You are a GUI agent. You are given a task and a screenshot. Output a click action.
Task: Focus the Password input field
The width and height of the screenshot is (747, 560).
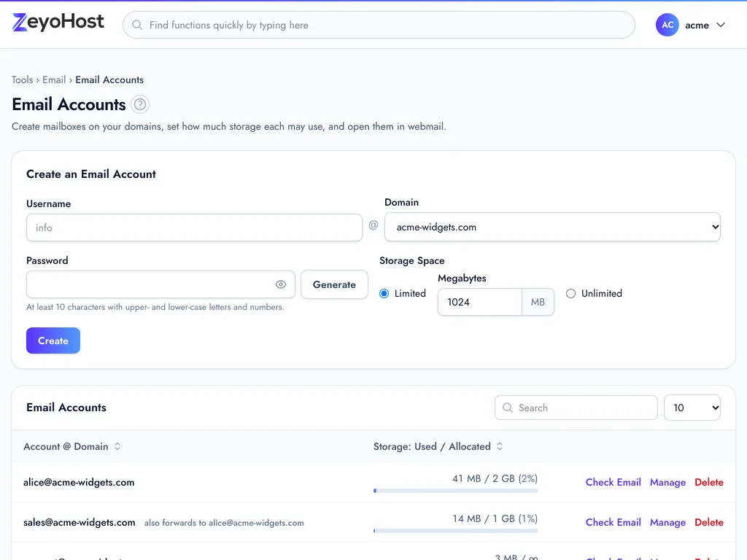160,284
